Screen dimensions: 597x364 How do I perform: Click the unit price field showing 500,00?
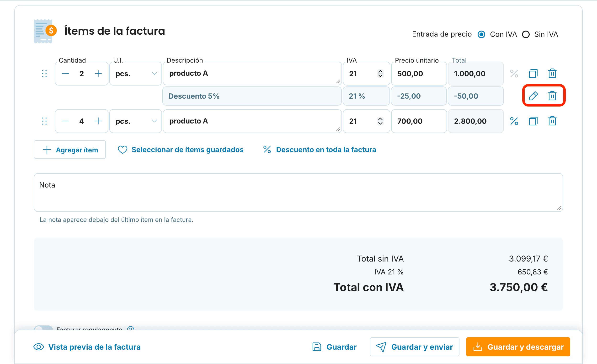tap(419, 73)
